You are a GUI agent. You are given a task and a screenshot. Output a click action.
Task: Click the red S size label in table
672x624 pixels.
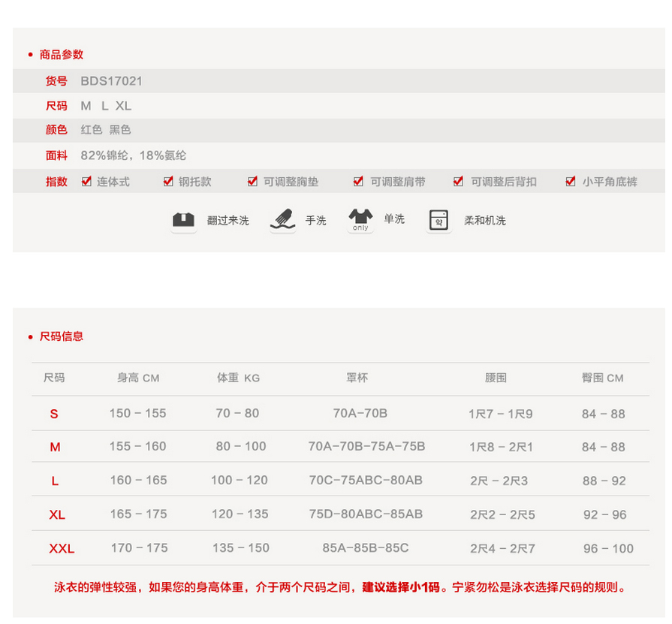click(x=54, y=414)
